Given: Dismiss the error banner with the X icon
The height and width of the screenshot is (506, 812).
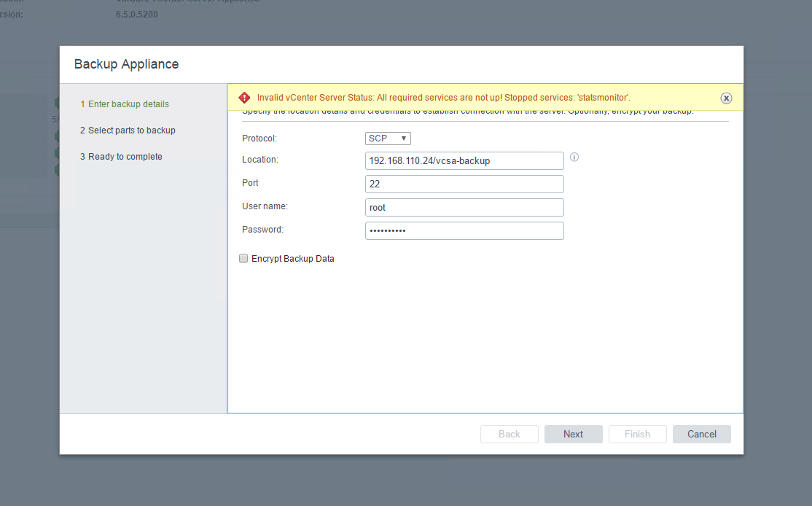Looking at the screenshot, I should coord(726,98).
